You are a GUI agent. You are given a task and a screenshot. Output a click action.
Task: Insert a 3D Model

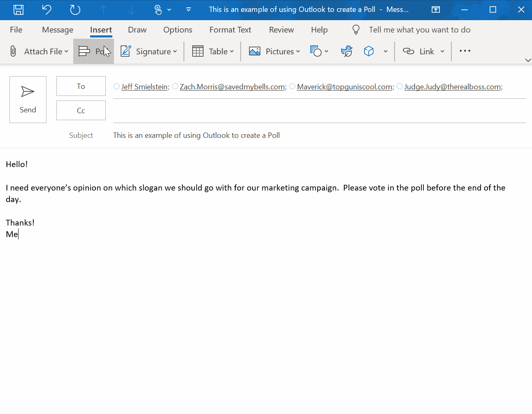click(x=369, y=51)
